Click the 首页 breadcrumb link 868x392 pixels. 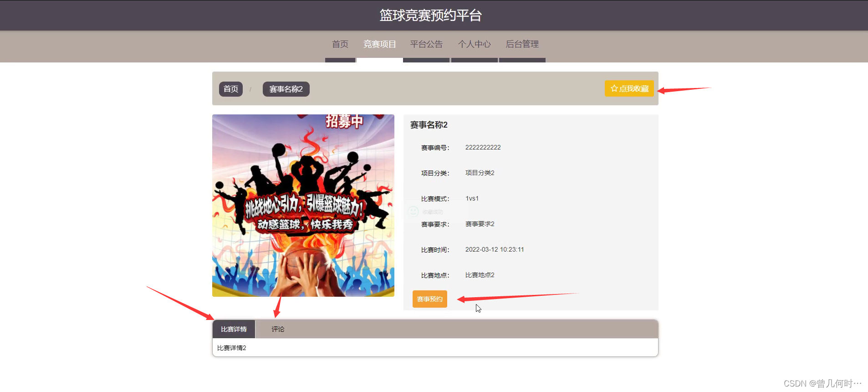[x=231, y=89]
